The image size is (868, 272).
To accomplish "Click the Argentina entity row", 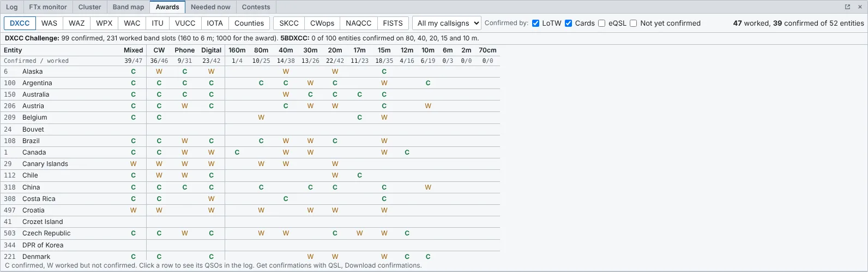I will click(251, 83).
